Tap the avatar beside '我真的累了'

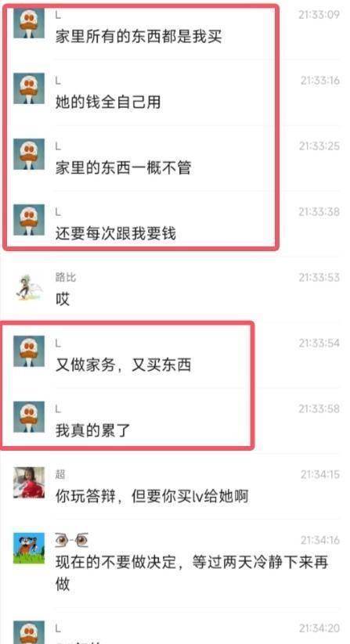click(x=29, y=417)
